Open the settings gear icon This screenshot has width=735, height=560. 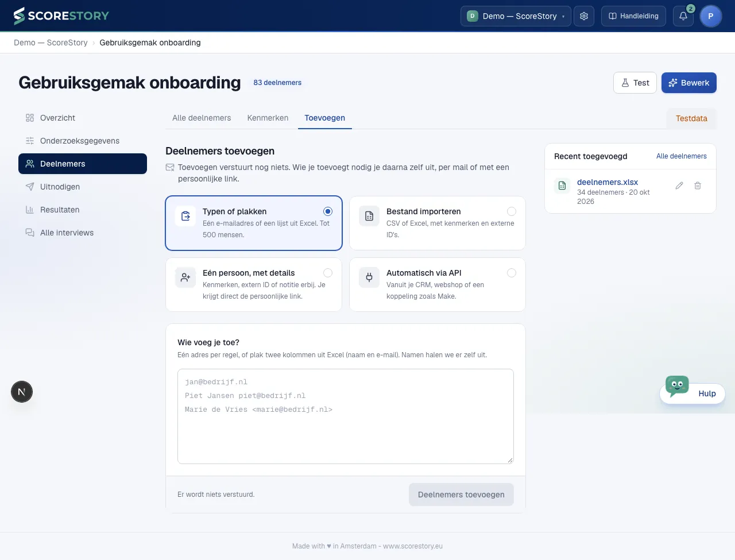point(584,16)
